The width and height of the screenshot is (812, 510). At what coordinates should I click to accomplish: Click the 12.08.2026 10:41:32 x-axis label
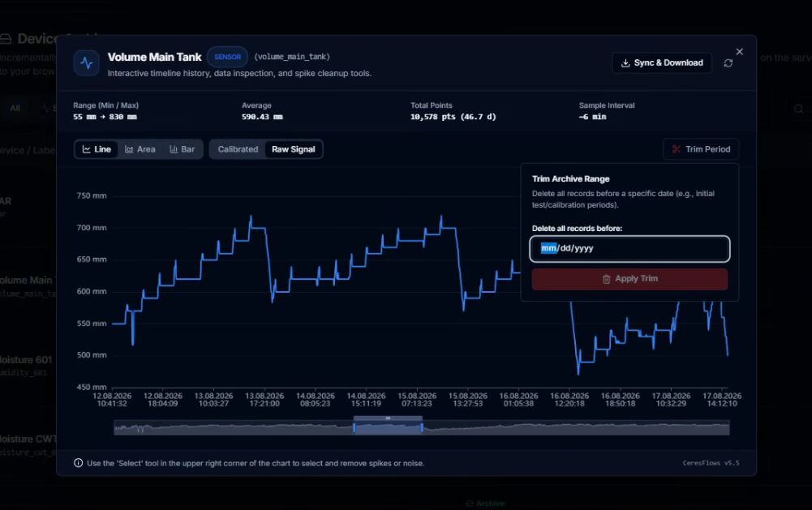(112, 399)
